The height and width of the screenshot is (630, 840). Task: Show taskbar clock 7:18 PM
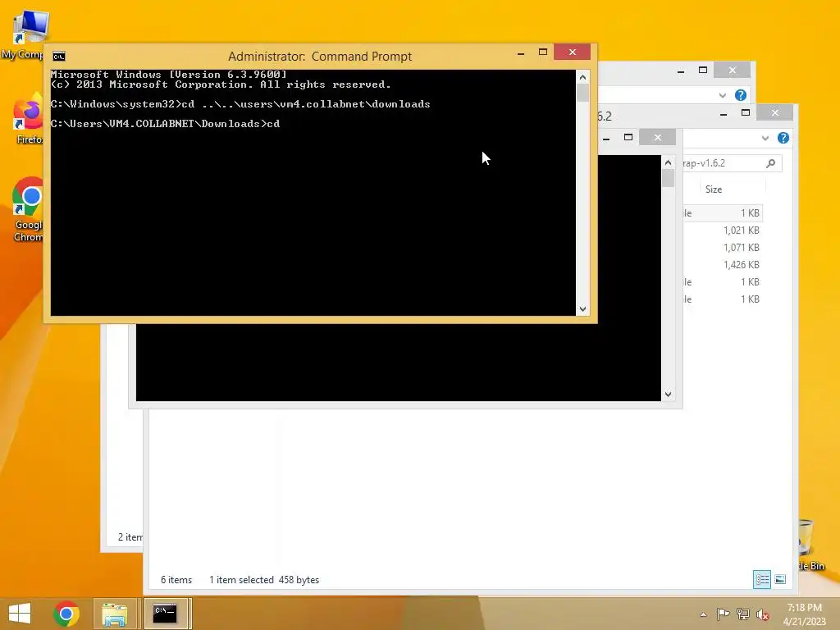click(x=804, y=608)
